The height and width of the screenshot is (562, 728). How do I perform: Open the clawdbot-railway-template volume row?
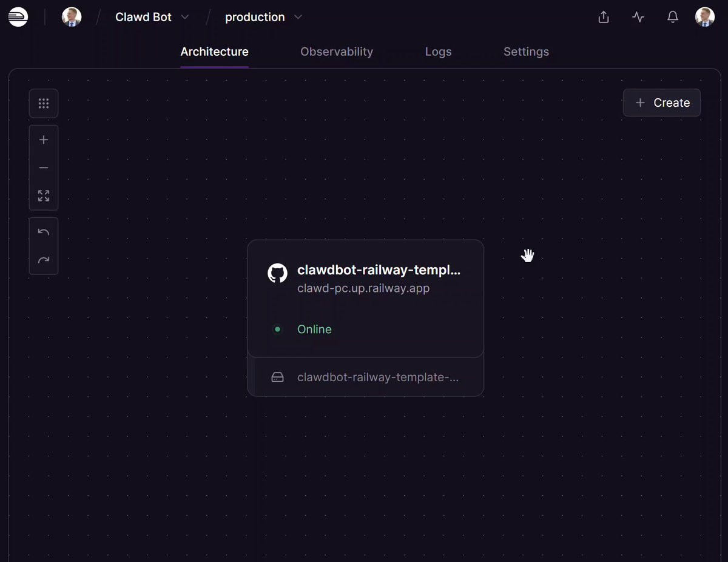click(366, 377)
